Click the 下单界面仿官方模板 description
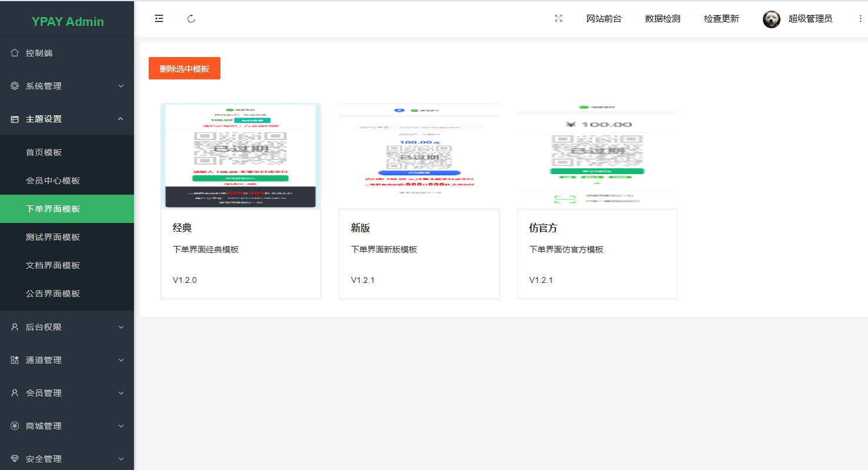The height and width of the screenshot is (470, 868). [x=567, y=249]
